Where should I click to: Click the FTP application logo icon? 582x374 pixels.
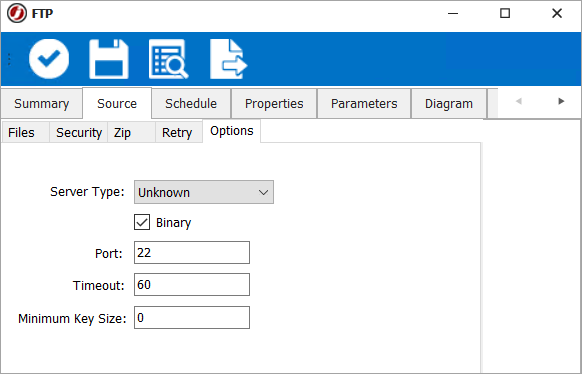pos(17,14)
